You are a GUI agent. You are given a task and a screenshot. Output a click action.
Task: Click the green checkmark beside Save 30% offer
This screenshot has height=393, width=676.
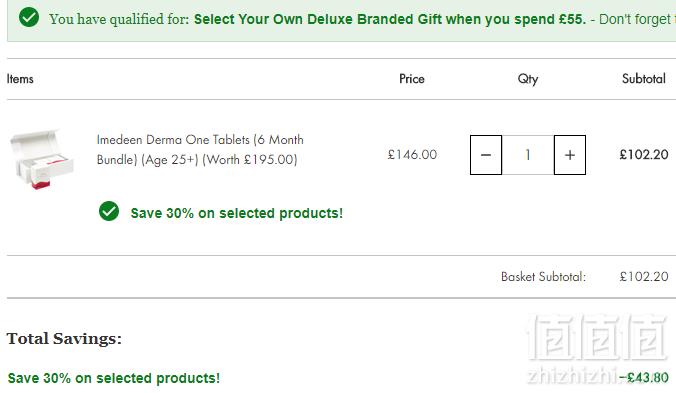click(x=109, y=211)
